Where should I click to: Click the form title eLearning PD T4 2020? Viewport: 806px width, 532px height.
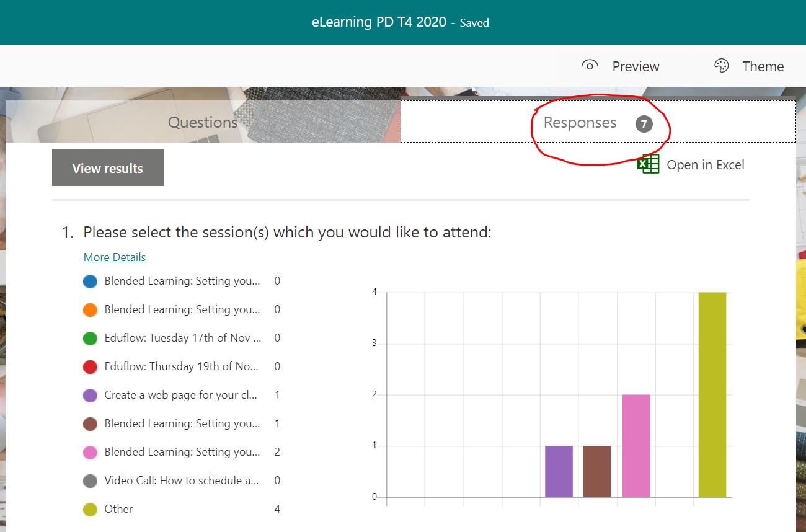(378, 22)
